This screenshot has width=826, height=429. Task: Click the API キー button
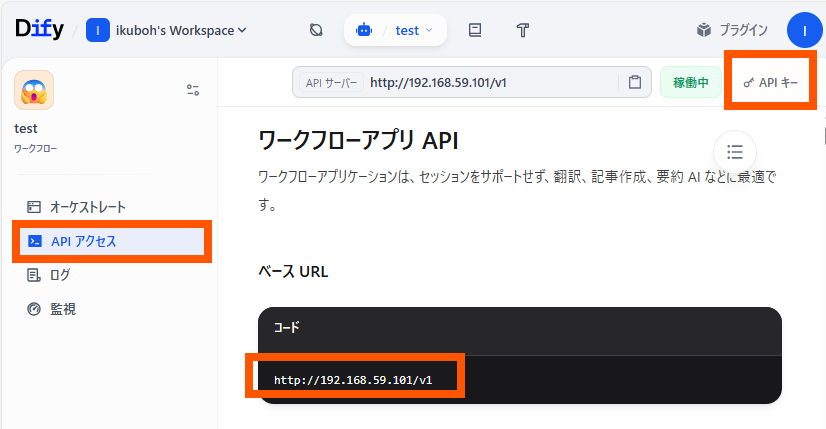(770, 82)
